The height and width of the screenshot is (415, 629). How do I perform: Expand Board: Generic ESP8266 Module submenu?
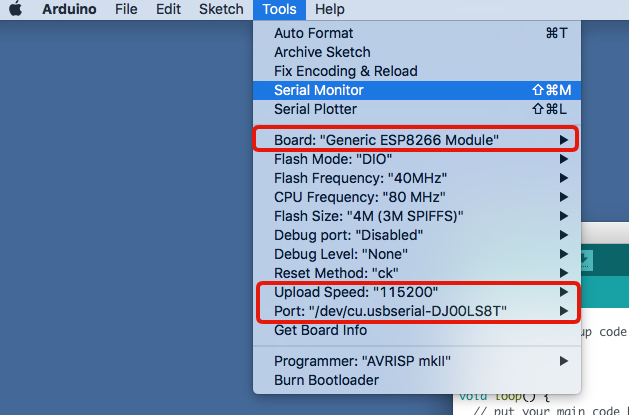417,140
